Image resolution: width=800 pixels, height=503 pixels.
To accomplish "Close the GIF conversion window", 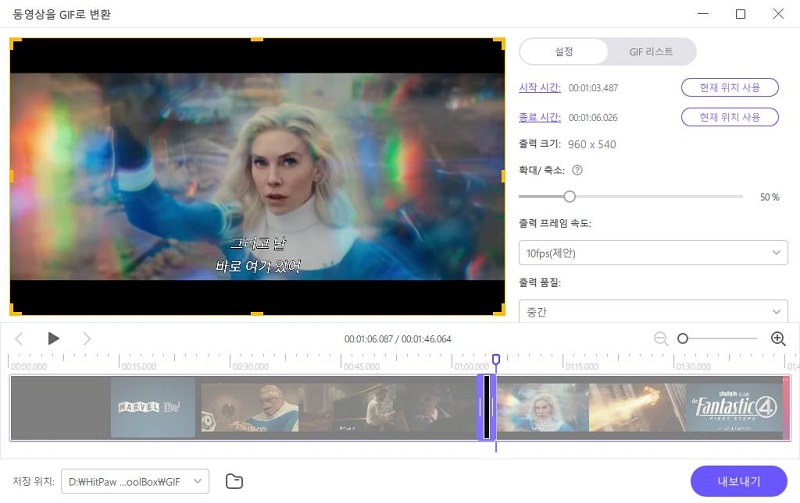I will tap(778, 14).
